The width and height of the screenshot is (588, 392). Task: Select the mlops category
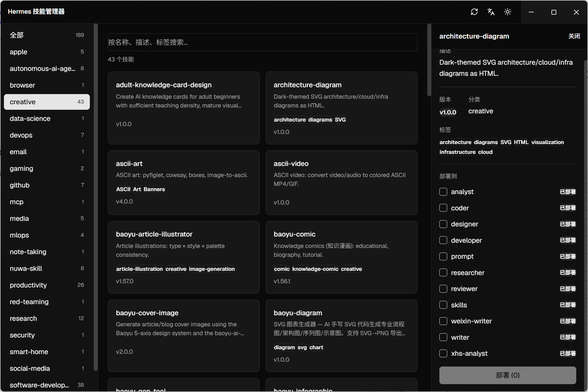coord(47,235)
